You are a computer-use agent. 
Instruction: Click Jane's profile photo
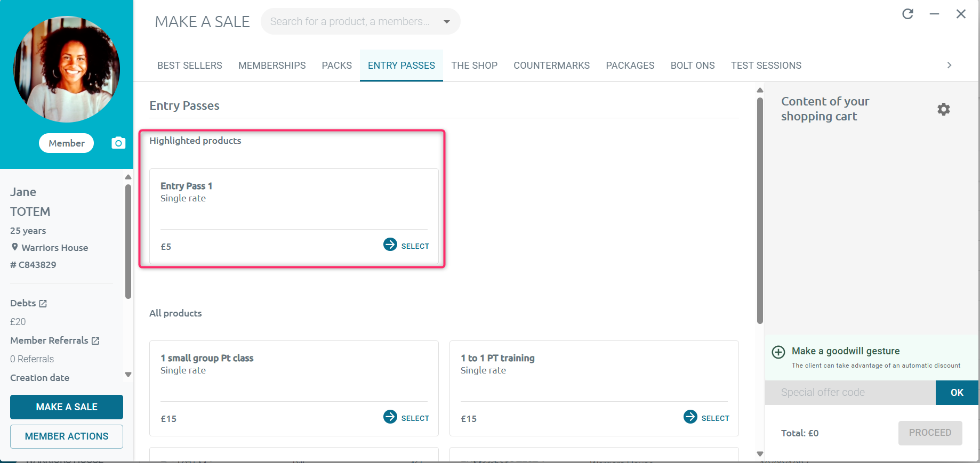click(x=67, y=69)
